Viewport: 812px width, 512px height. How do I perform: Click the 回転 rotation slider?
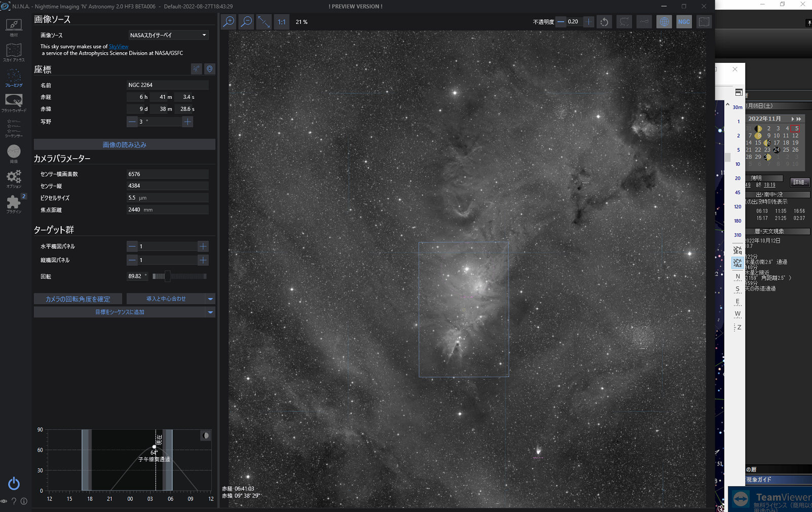[x=179, y=276]
